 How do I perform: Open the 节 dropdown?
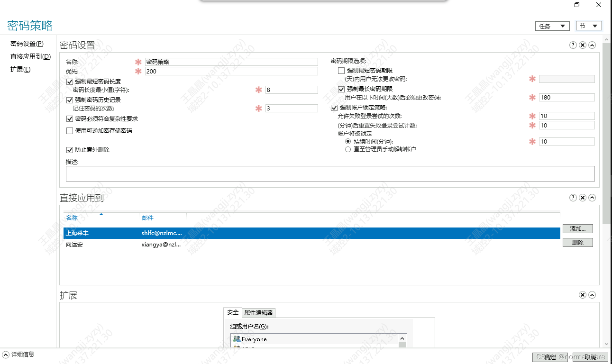[x=589, y=26]
